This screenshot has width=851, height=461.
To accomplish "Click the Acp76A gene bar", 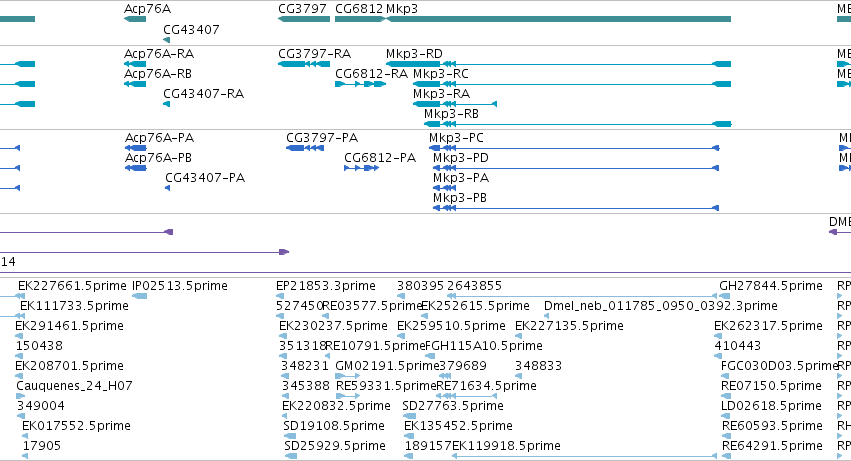I will pyautogui.click(x=135, y=19).
